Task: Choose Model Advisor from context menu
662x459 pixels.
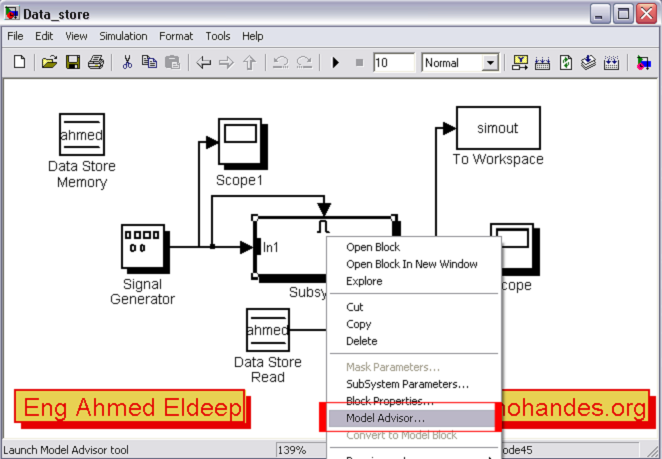Action: coord(385,418)
